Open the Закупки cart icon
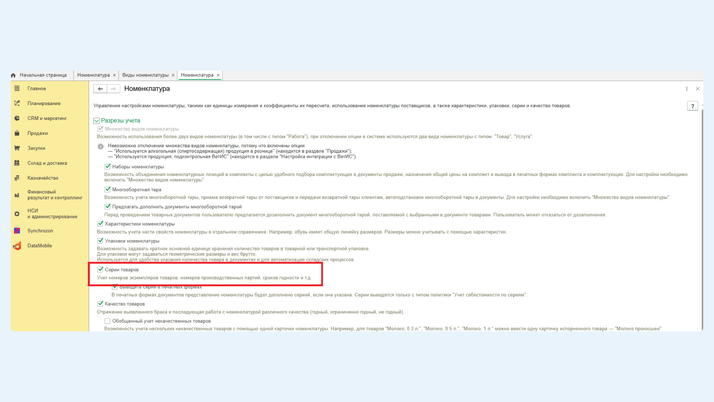 (x=17, y=148)
